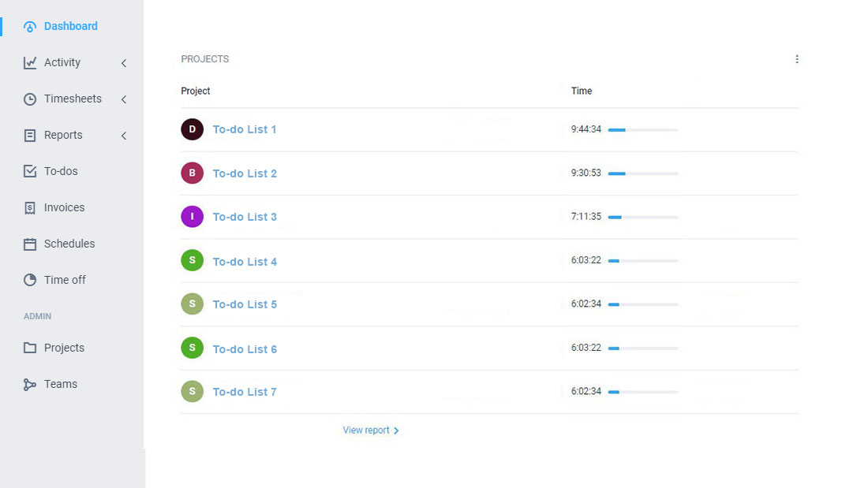This screenshot has height=488, width=868.
Task: Open the Timesheets menu item
Action: pos(72,99)
